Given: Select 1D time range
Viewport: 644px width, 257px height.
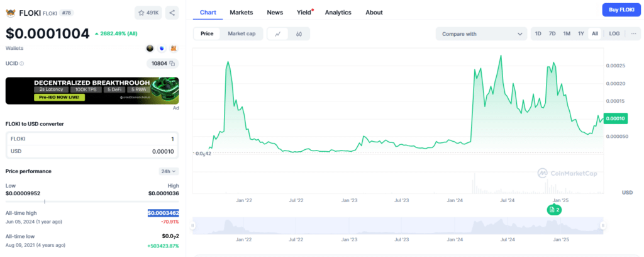Looking at the screenshot, I should click(x=538, y=34).
